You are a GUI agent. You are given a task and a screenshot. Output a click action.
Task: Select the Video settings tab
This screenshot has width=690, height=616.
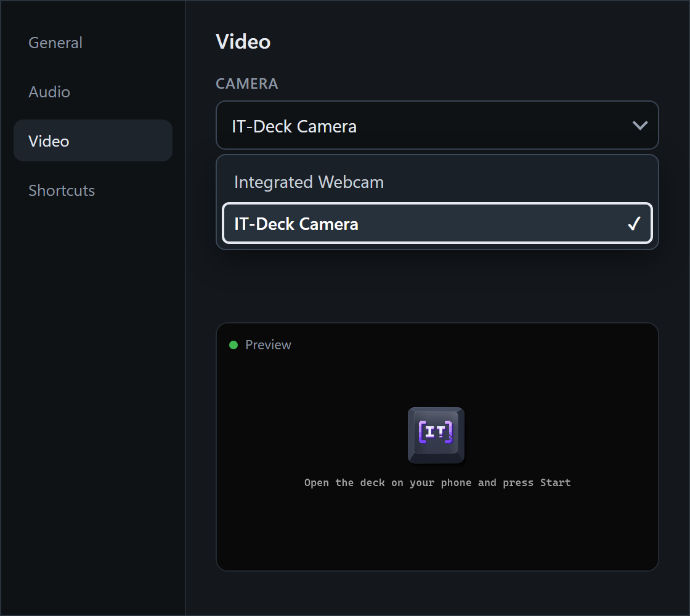pos(93,141)
